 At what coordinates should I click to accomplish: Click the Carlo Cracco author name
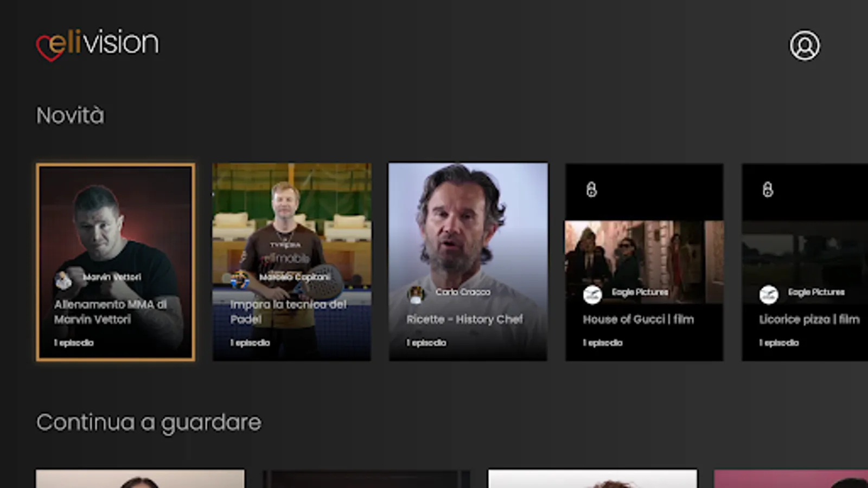pos(463,292)
